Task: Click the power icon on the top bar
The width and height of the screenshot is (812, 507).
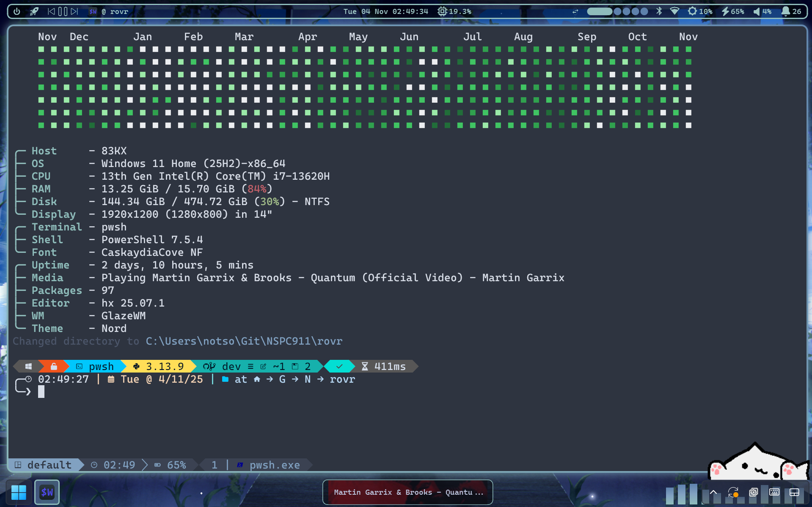Action: (x=16, y=11)
